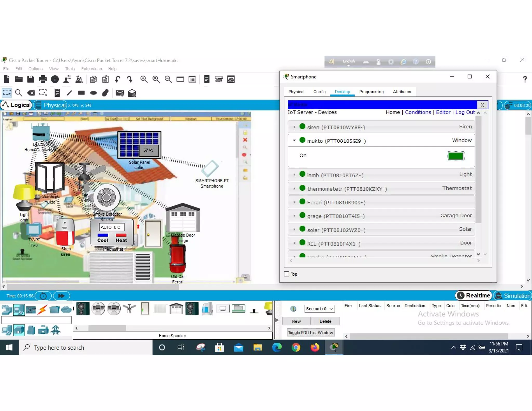Open the Scenario 0 dropdown
Screen dimensions: 532x411
pyautogui.click(x=319, y=309)
